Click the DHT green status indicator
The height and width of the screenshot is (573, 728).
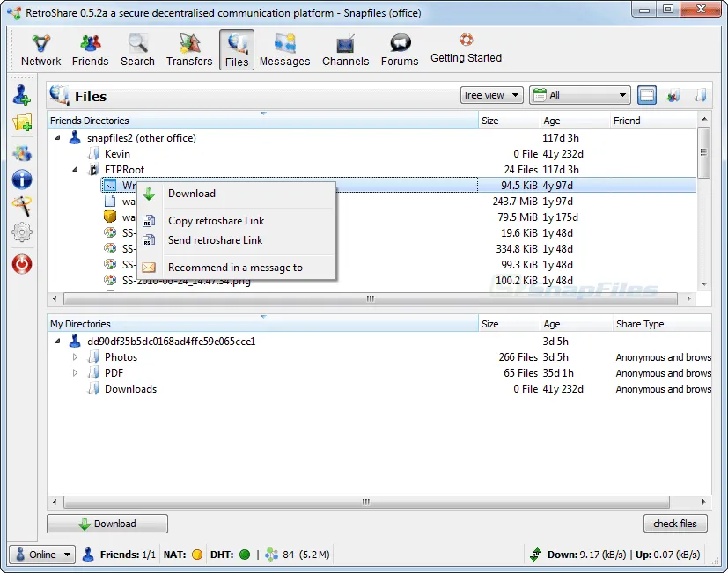tap(245, 555)
